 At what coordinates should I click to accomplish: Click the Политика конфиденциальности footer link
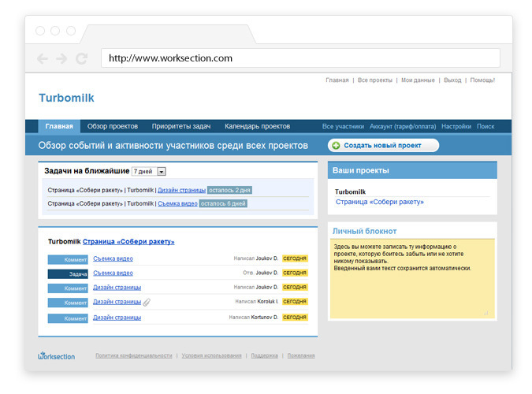(133, 356)
